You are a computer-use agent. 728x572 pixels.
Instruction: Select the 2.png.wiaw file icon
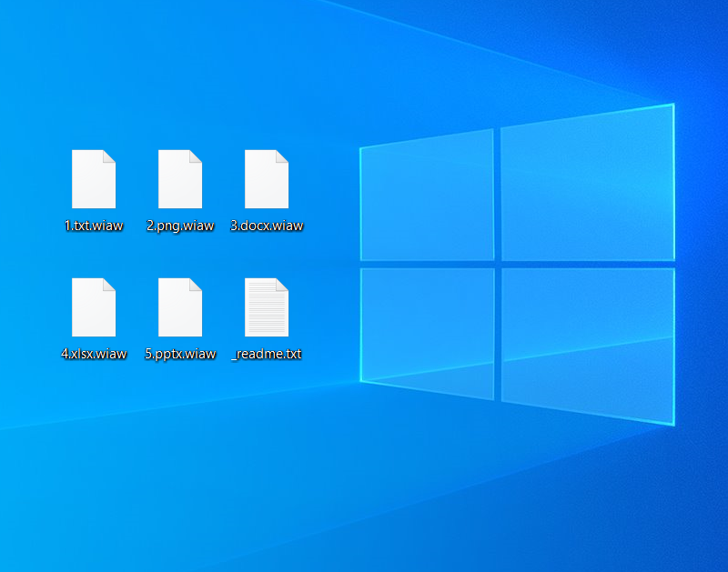[180, 180]
